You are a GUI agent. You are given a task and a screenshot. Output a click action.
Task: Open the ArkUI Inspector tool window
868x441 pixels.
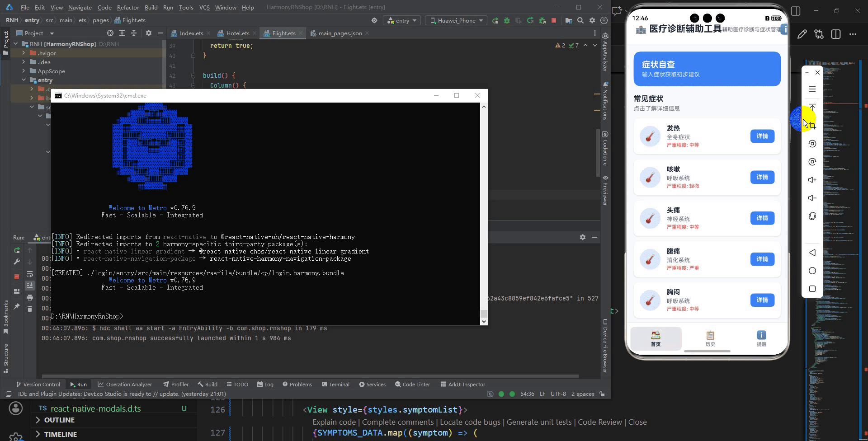463,385
